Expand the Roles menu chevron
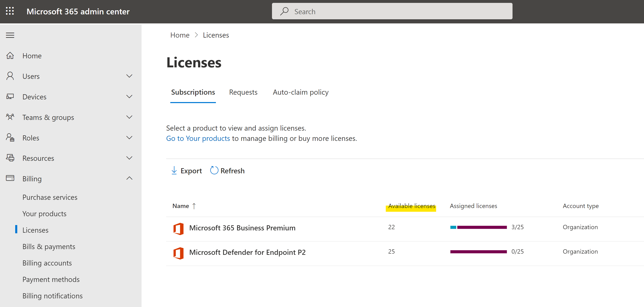 [129, 138]
